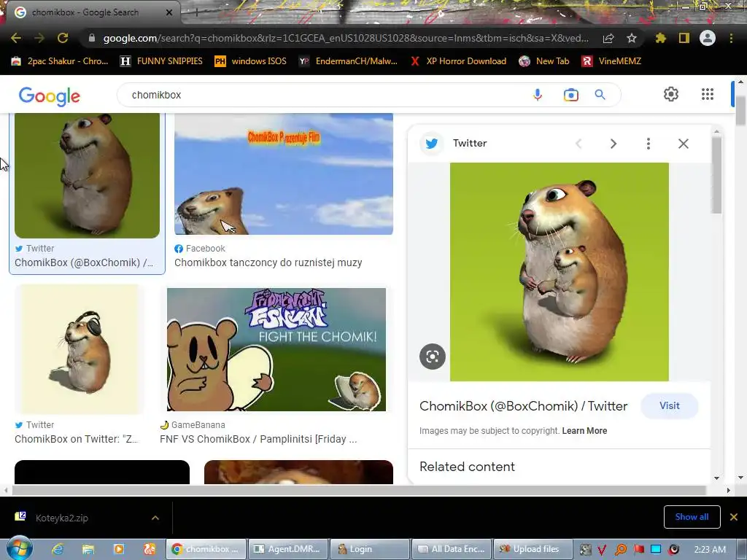Click the preview panel scrollbar thumb
The width and height of the screenshot is (747, 560).
coord(716,176)
